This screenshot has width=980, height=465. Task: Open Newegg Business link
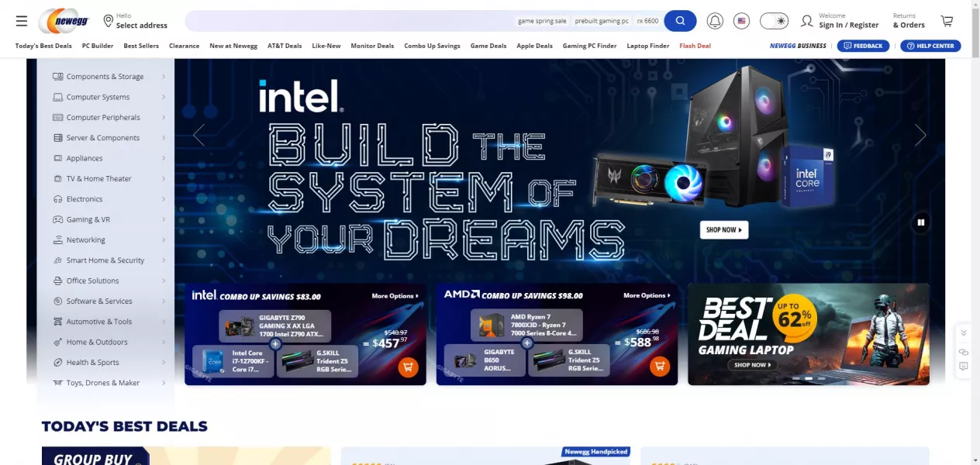pyautogui.click(x=798, y=46)
